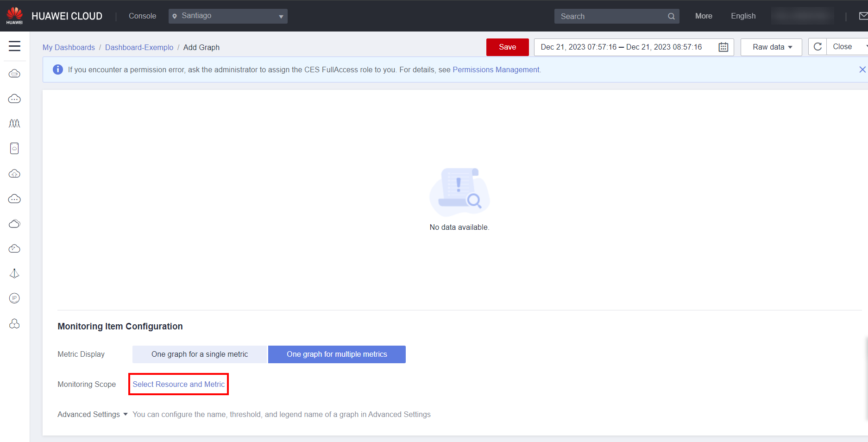
Task: Dismiss the permission info banner
Action: [862, 69]
